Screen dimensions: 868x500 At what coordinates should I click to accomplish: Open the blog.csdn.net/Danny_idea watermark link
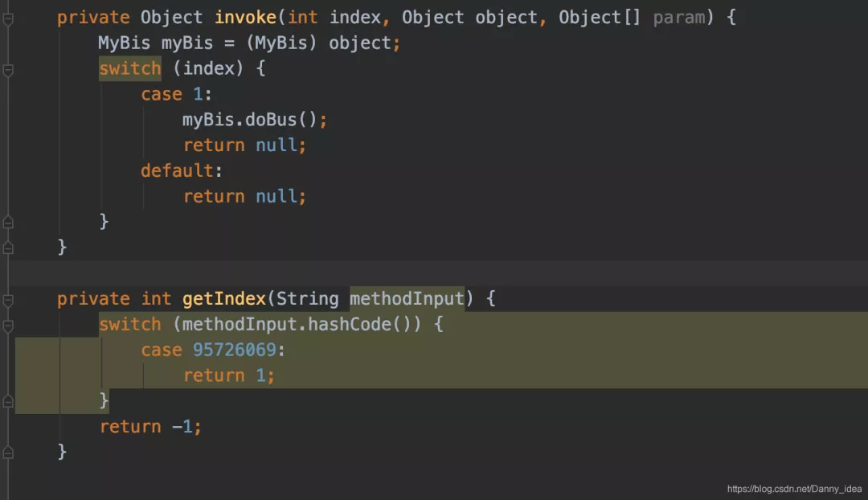tap(794, 489)
